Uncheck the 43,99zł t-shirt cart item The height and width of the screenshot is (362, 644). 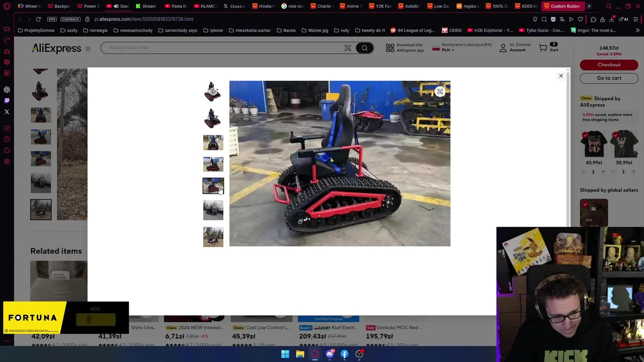585,135
